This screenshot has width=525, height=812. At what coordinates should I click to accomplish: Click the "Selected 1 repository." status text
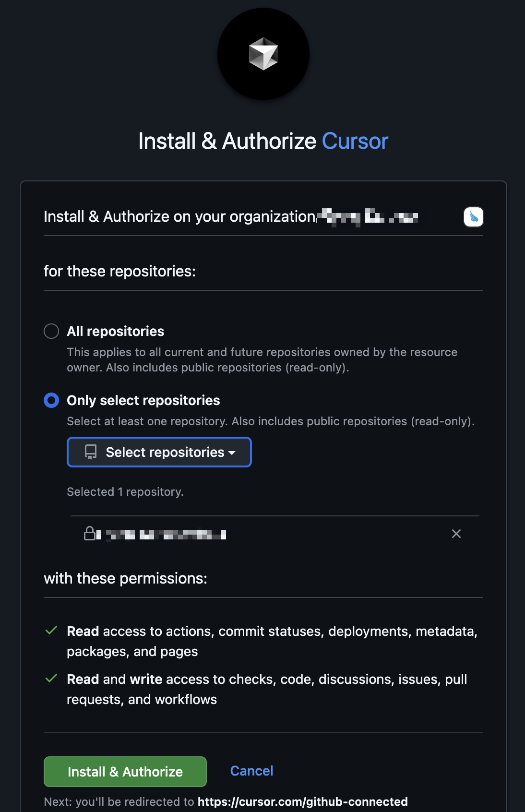click(x=125, y=492)
